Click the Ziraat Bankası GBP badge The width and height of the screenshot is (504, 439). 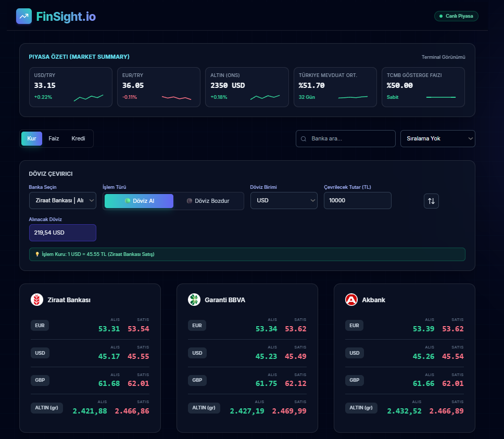tap(40, 380)
